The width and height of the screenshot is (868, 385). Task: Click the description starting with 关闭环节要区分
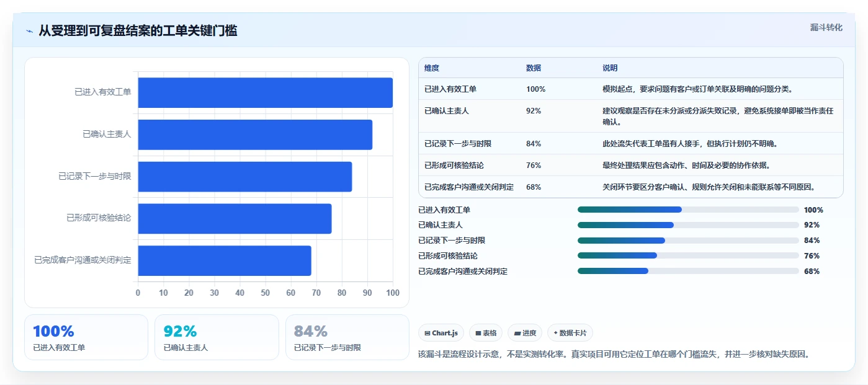709,187
